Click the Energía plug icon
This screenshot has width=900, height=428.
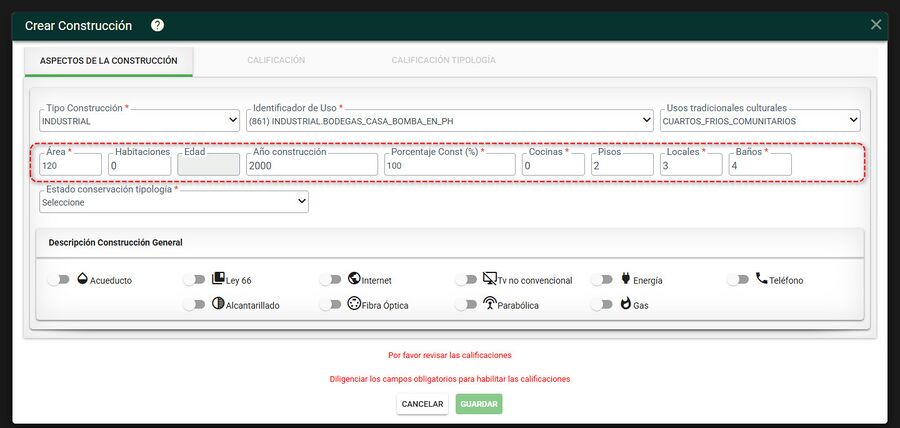[626, 278]
